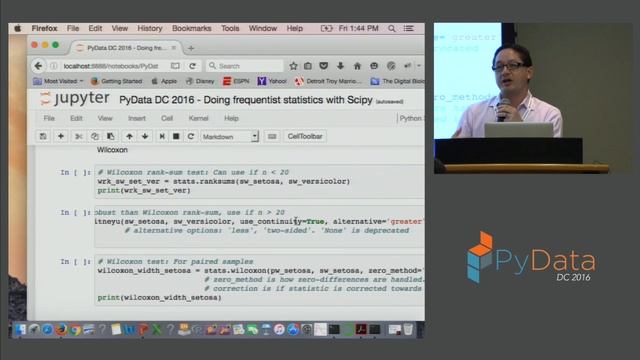Open Finder from the Dock
640x360 pixels.
point(20,329)
